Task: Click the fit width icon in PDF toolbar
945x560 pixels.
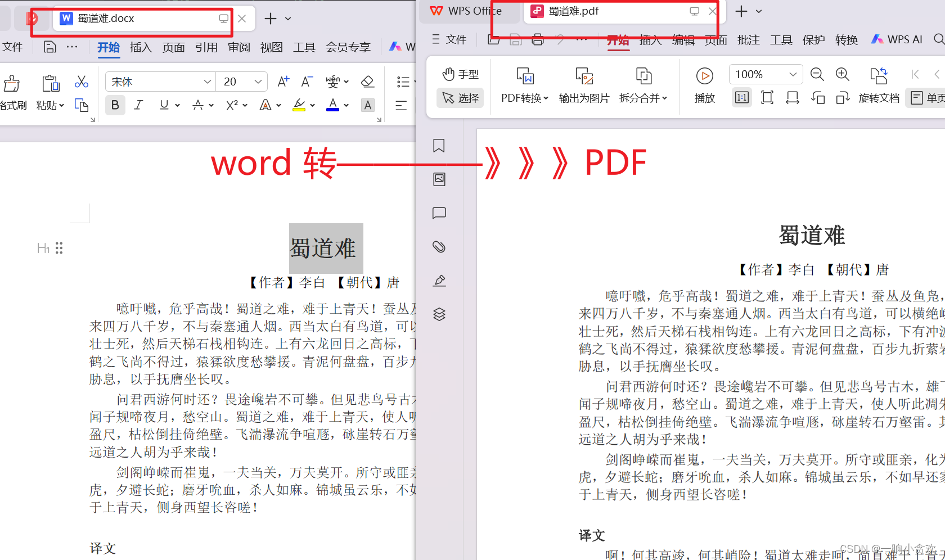Action: [793, 98]
